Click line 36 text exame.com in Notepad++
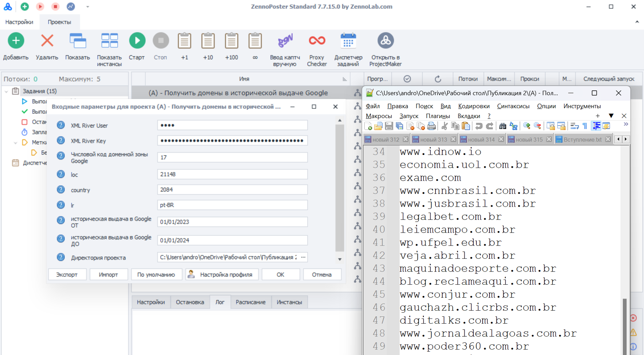The image size is (644, 355). pyautogui.click(x=430, y=177)
